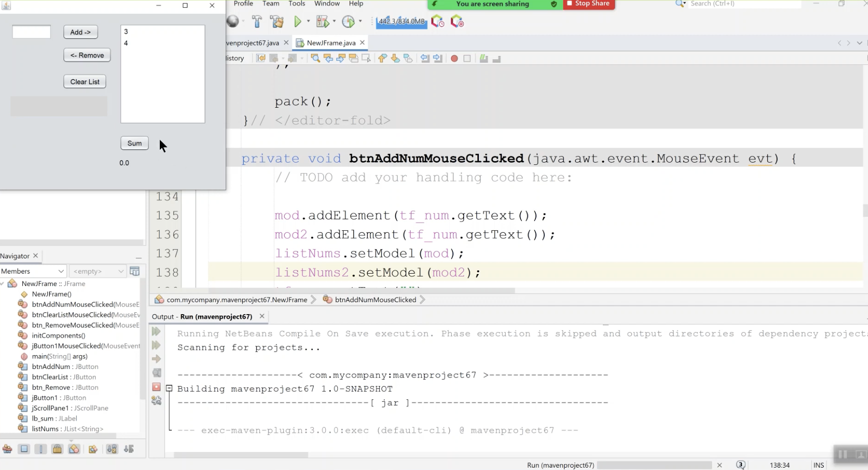
Task: Click the memory usage bar 442.3/834.0MB
Action: [402, 21]
